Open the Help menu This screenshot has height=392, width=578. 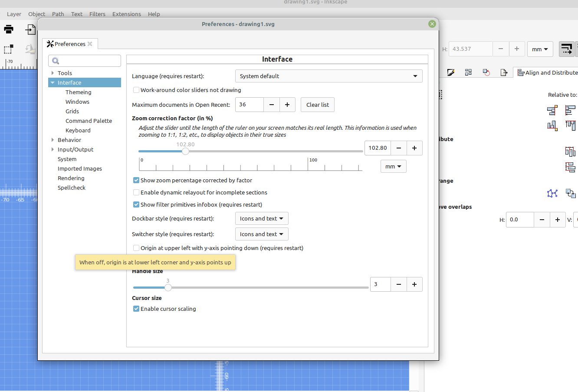154,14
